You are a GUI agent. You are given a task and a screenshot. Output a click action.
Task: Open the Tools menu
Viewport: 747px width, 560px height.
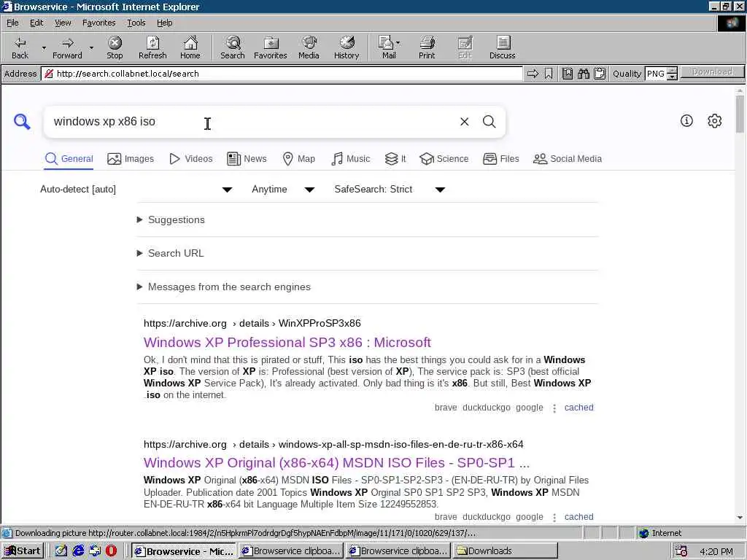[136, 23]
